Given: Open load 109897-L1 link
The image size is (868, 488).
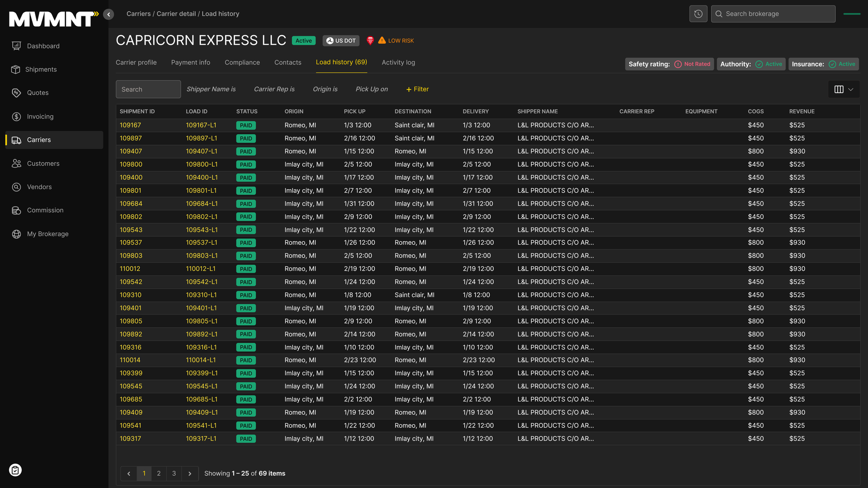Looking at the screenshot, I should 201,138.
